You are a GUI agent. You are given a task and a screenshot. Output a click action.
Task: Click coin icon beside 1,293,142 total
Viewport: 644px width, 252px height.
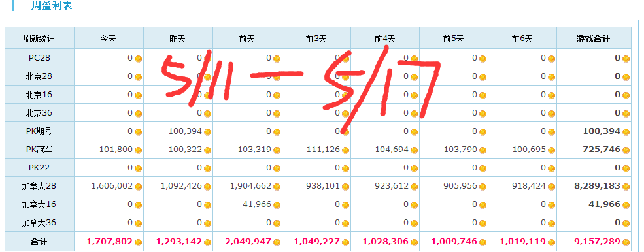[207, 242]
